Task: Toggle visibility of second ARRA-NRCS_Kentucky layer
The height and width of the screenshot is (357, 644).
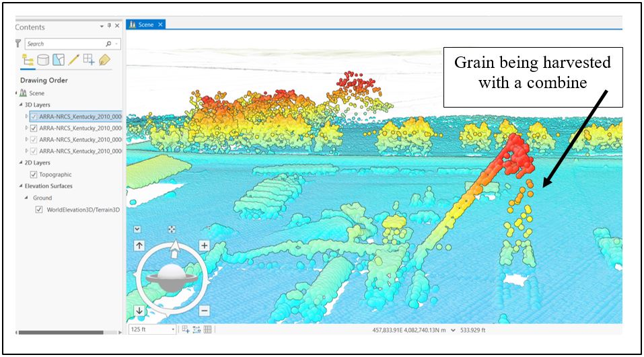Action: pos(34,128)
